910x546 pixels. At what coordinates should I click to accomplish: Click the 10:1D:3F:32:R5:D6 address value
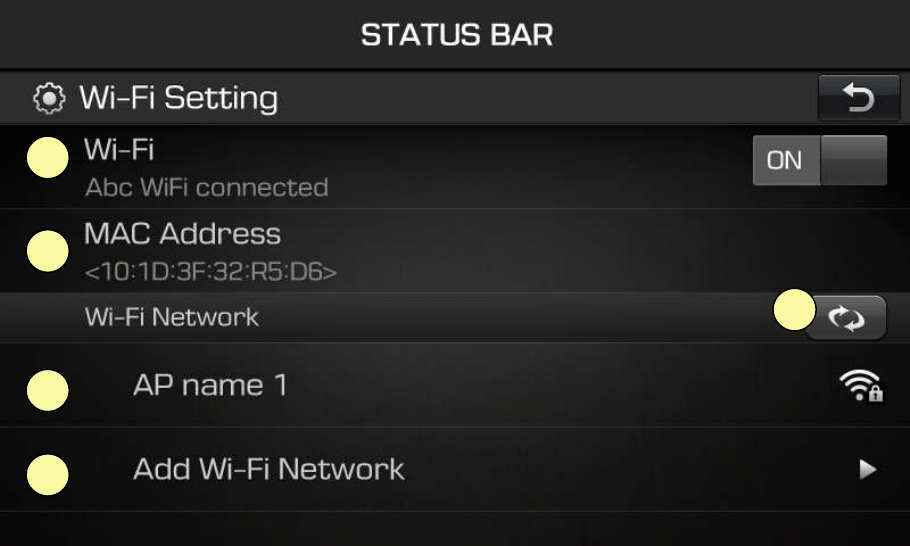[211, 272]
